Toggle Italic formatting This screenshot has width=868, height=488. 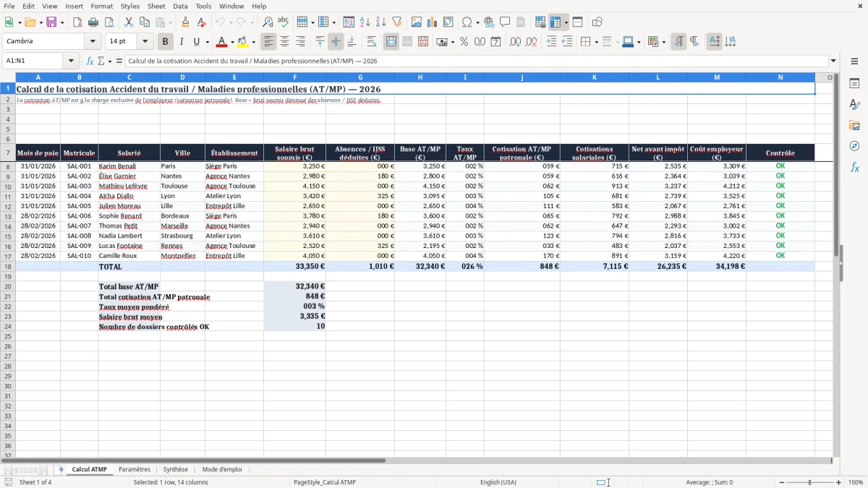181,42
